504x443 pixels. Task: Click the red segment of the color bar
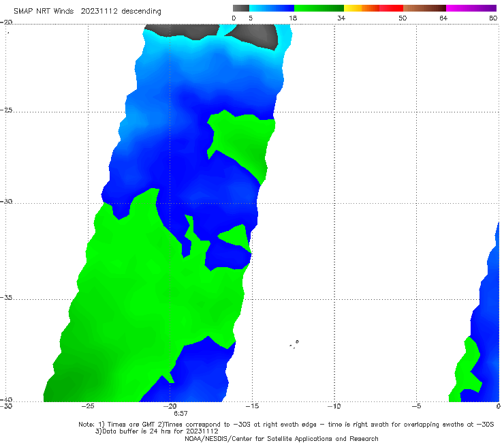(x=391, y=8)
